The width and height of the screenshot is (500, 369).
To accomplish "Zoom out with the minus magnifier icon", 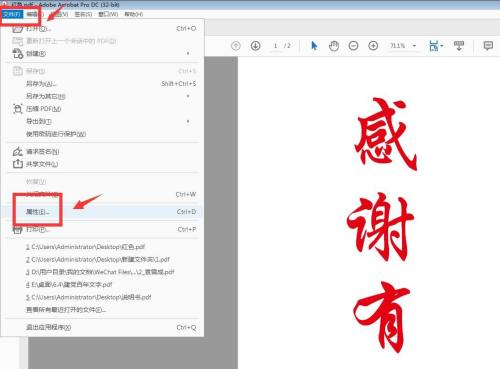I will click(353, 46).
